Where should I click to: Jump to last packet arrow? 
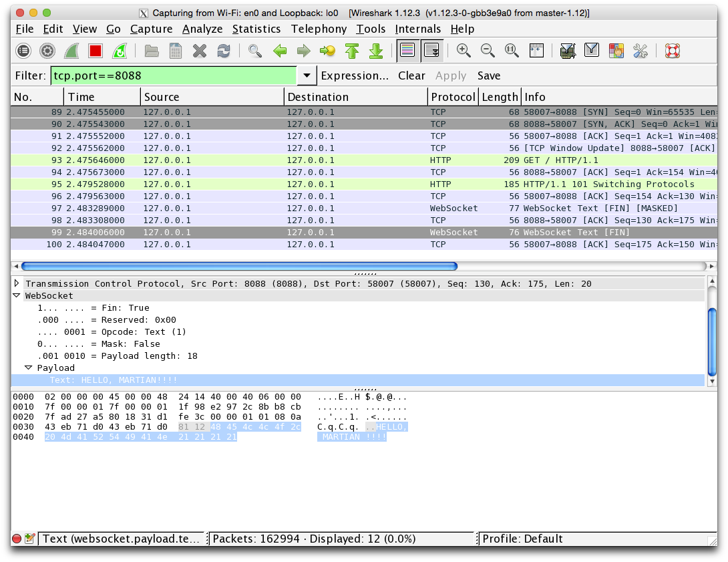coord(376,51)
